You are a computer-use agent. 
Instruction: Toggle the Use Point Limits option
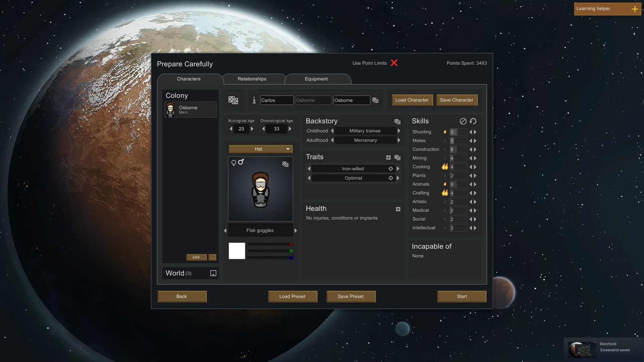(x=394, y=63)
